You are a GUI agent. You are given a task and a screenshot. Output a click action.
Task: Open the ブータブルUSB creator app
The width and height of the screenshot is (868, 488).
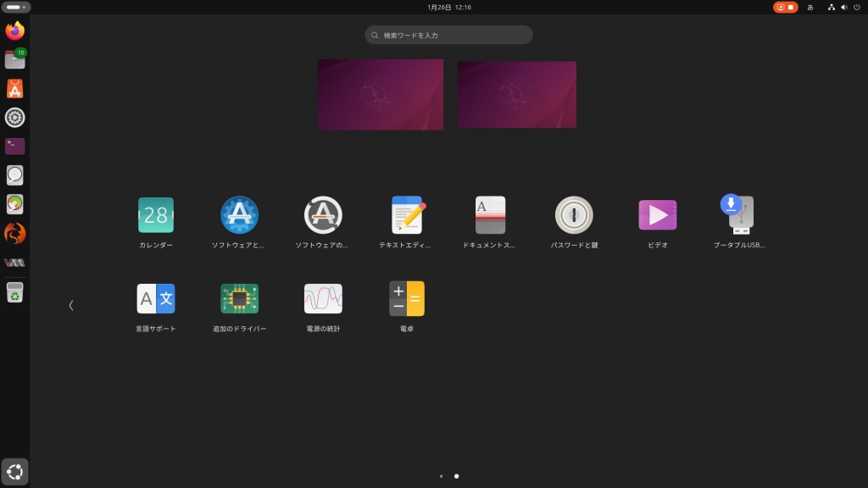tap(740, 215)
